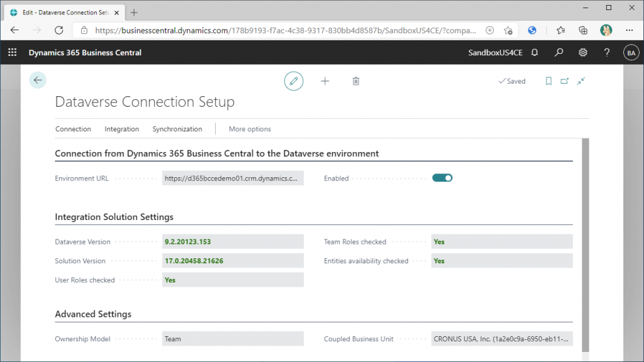The width and height of the screenshot is (644, 362).
Task: Open the notifications bell
Action: 535,53
